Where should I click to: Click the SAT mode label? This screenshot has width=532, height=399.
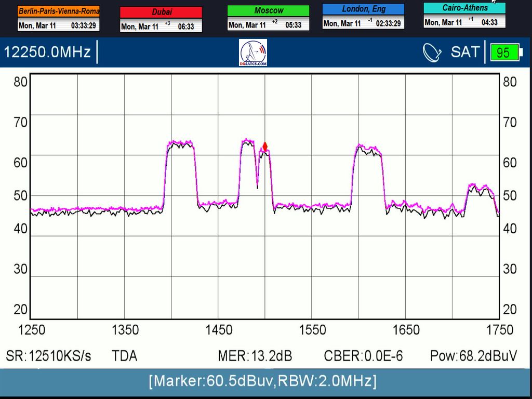(x=464, y=52)
